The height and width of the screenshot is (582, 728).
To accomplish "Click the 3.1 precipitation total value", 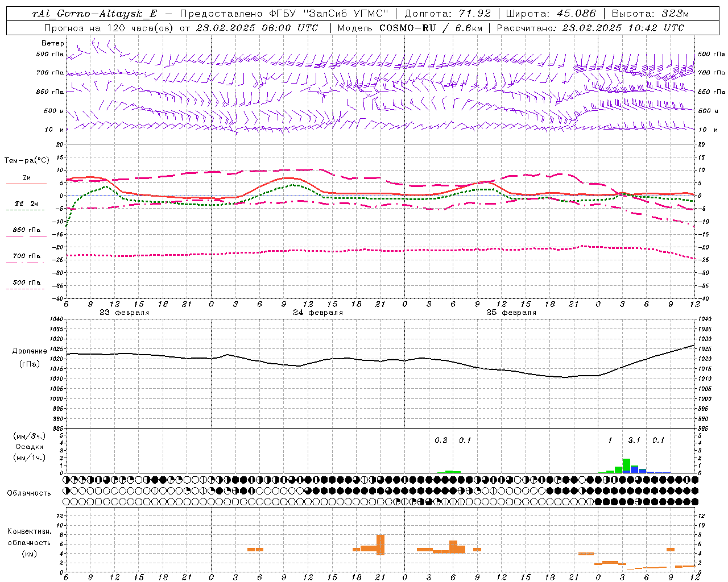I will coord(634,440).
